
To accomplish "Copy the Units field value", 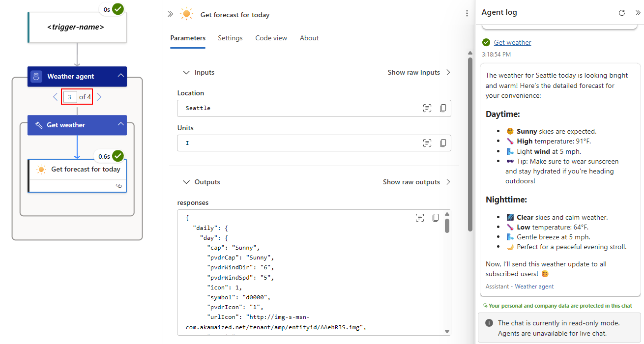I will (x=443, y=143).
